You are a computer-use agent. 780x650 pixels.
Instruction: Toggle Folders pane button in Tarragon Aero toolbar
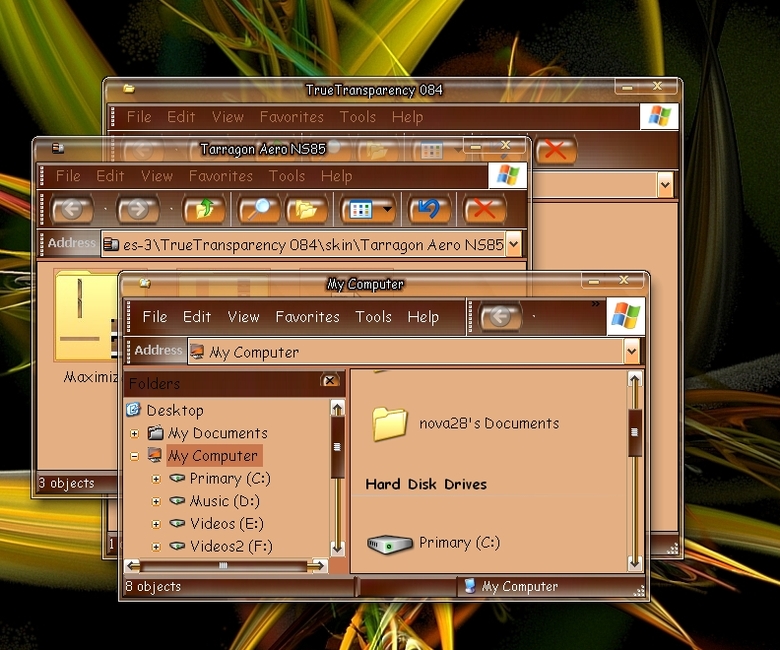point(306,209)
